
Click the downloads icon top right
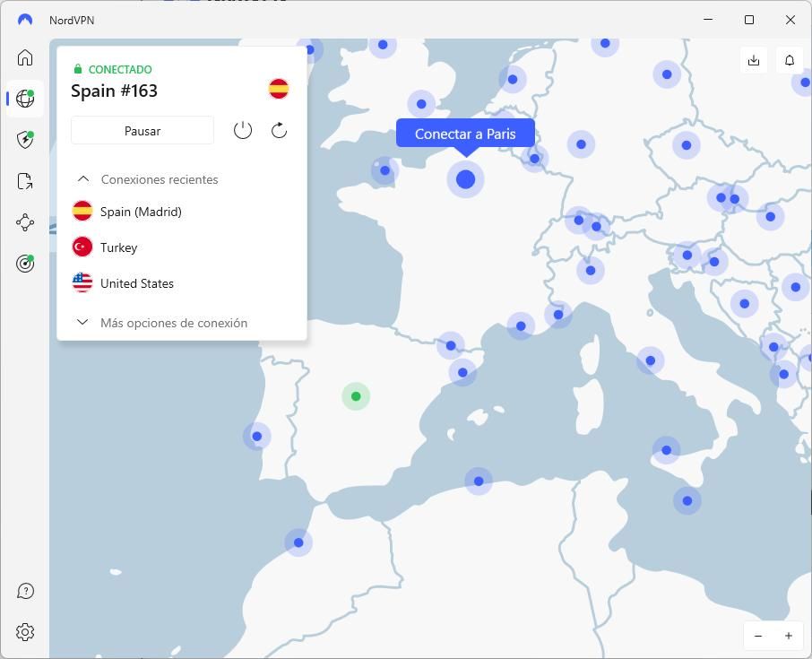754,60
